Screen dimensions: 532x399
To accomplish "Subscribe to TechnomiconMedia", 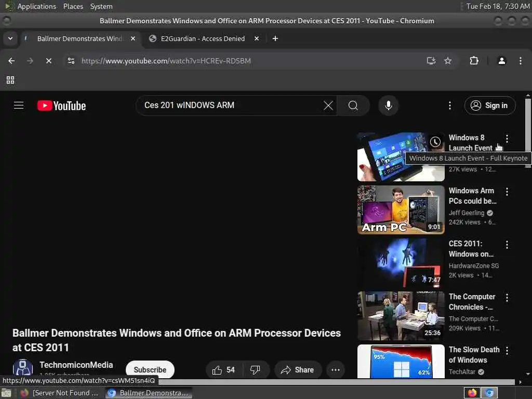I will coord(150,370).
